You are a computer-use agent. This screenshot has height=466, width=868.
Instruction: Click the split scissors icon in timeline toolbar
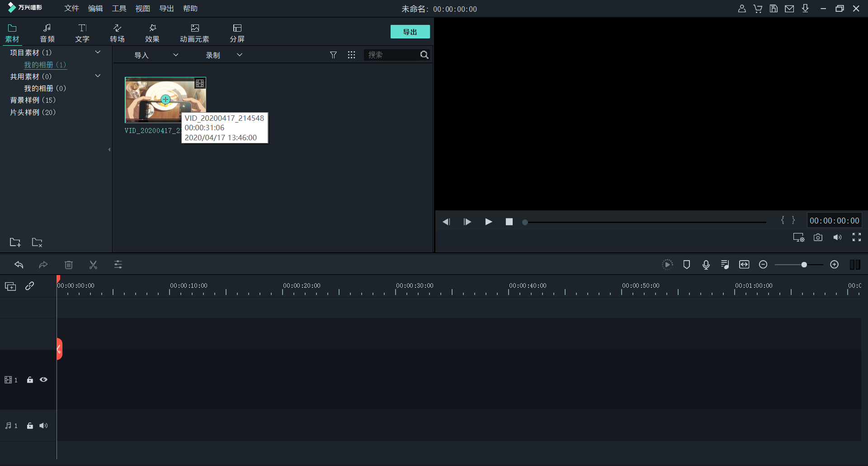pos(93,265)
